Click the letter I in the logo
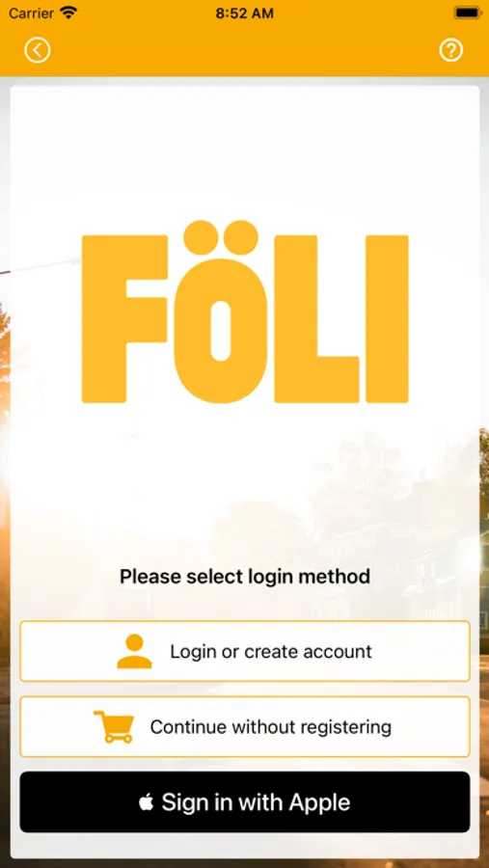Viewport: 489px width, 868px height. (x=387, y=319)
